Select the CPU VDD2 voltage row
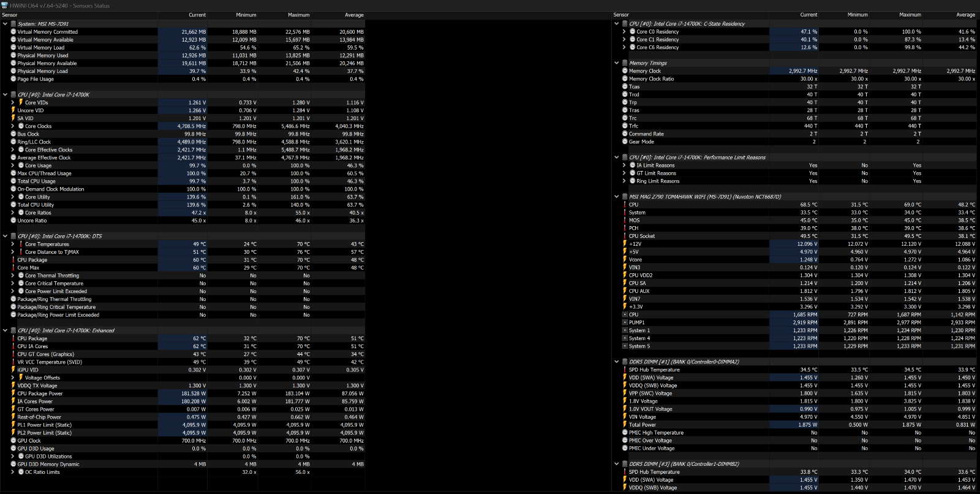 pyautogui.click(x=794, y=275)
